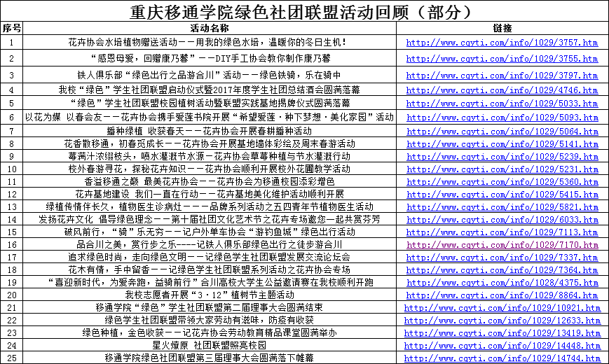Screen dimensions: 609x364
Task: Open the URL ending in 3797.htm
Action: [502, 75]
